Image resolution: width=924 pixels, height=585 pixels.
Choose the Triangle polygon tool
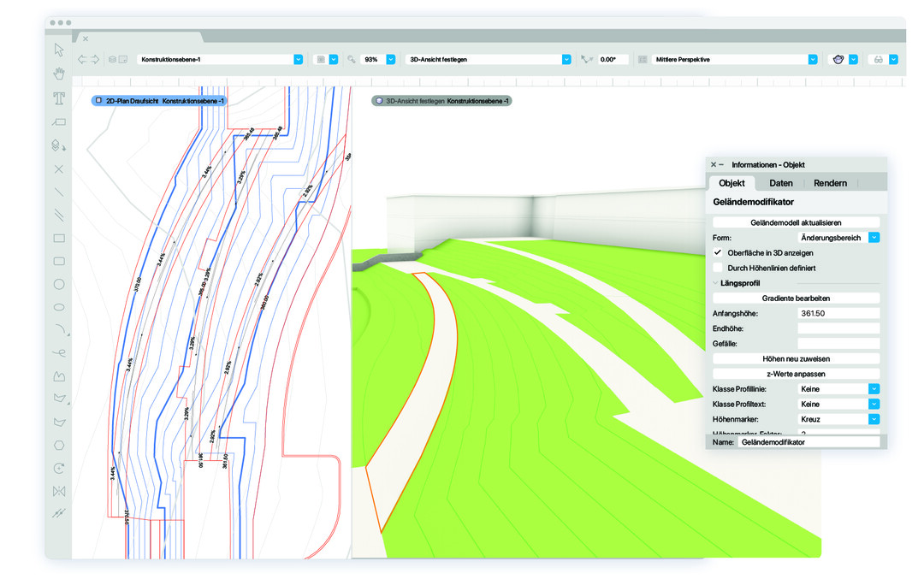(59, 422)
